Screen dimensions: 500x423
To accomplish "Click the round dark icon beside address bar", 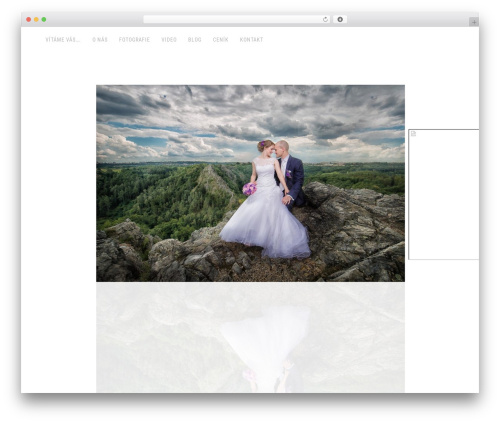I will pyautogui.click(x=340, y=20).
